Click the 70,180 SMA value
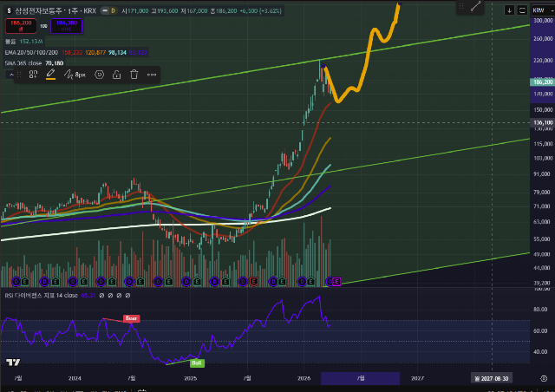This screenshot has height=392, width=555. pyautogui.click(x=54, y=63)
